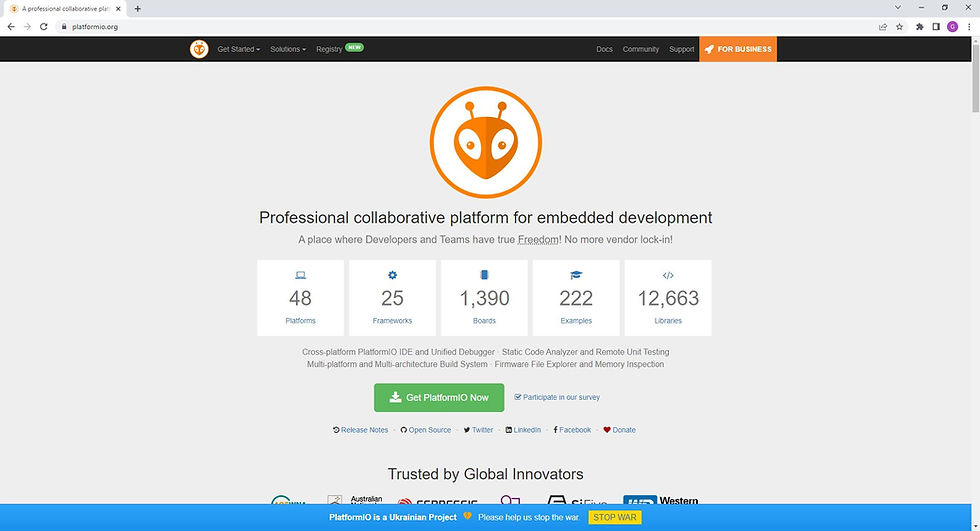This screenshot has width=980, height=531.
Task: Open the tab search chevron
Action: pyautogui.click(x=898, y=7)
